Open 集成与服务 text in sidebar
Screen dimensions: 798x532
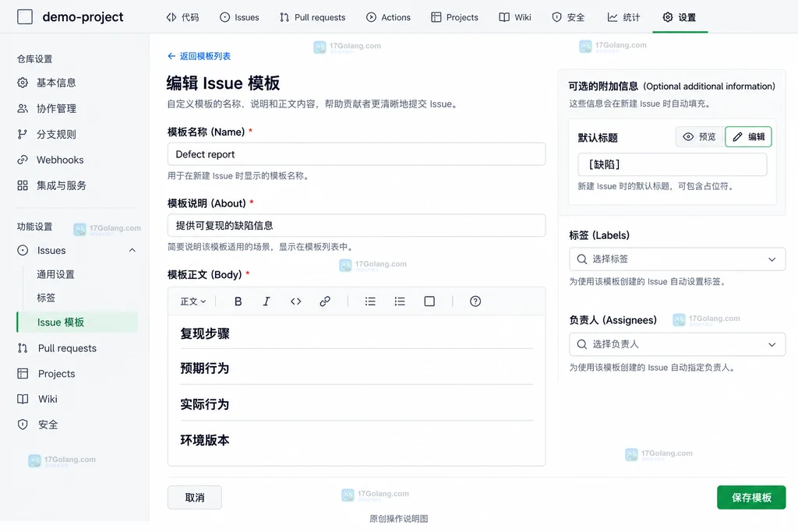tap(61, 185)
